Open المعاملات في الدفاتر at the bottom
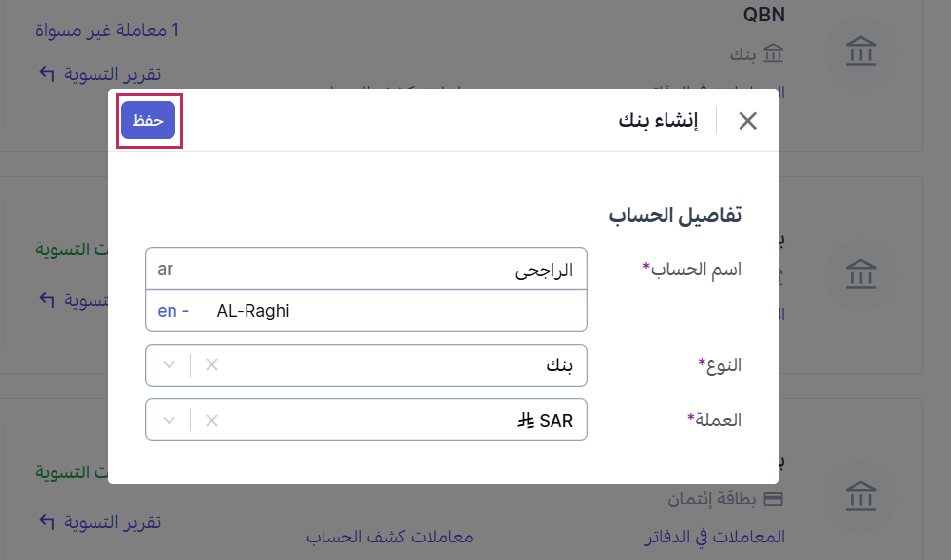Screen dimensions: 951x560 715,537
